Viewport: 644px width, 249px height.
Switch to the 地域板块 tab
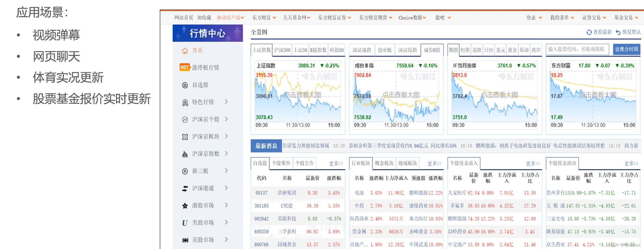[x=407, y=163]
